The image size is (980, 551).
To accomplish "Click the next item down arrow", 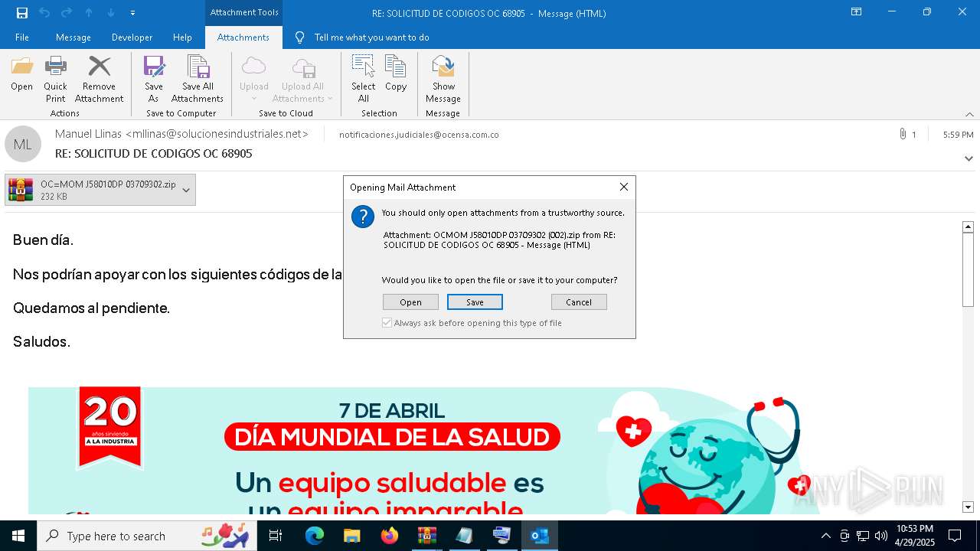I will [111, 13].
